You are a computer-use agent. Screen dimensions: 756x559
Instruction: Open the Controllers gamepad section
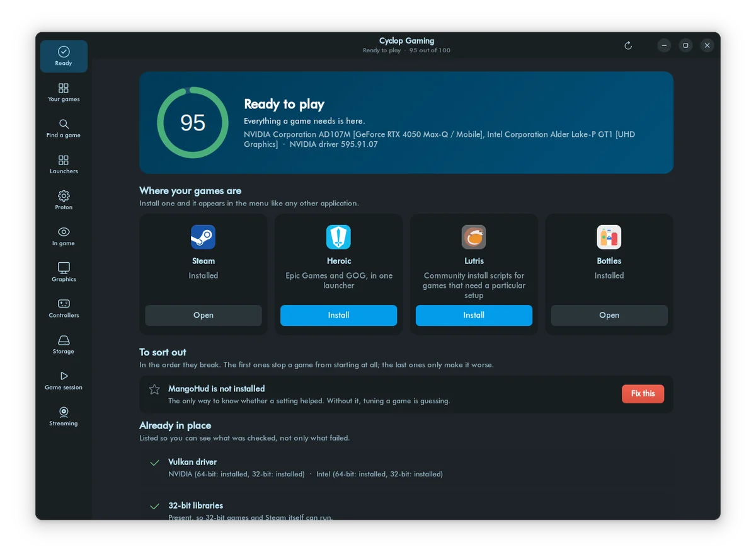pos(64,308)
